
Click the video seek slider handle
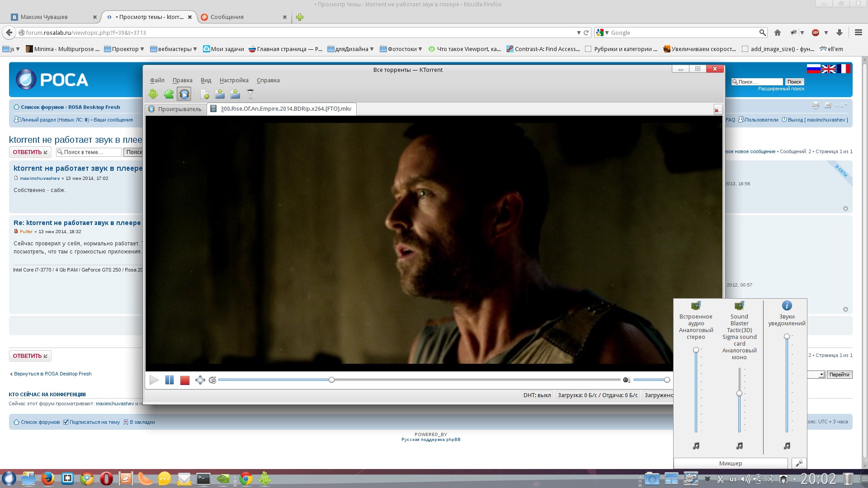(331, 380)
